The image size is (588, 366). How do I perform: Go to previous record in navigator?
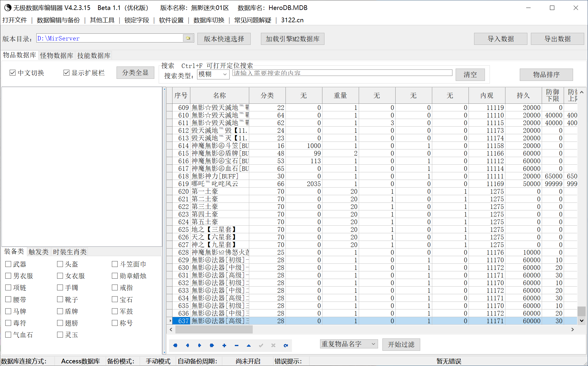187,345
